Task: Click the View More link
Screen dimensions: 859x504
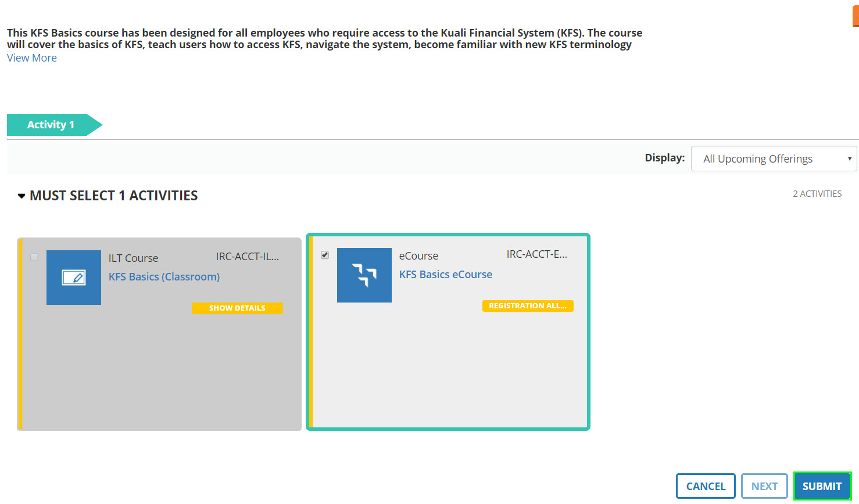Action: (32, 58)
